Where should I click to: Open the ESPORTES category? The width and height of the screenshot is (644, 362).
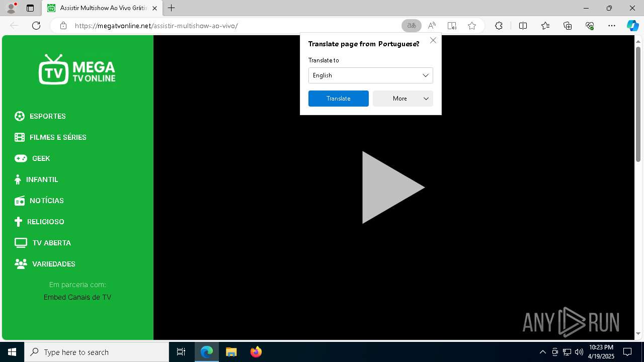[48, 116]
